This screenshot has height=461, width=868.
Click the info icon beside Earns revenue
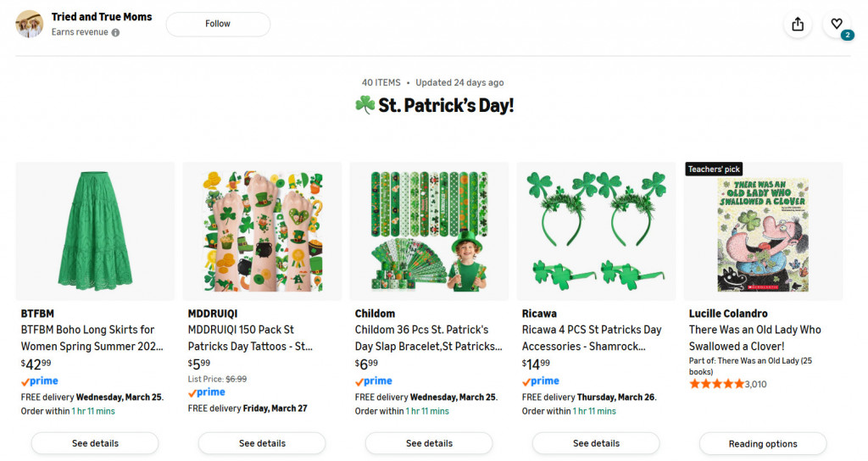click(x=115, y=33)
